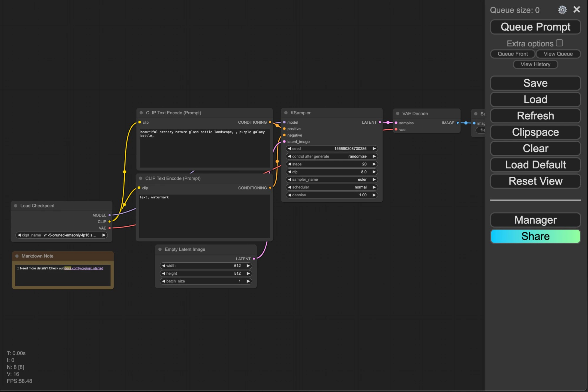
Task: Collapse the negative CLIP Text Encode node dot
Action: tap(141, 178)
